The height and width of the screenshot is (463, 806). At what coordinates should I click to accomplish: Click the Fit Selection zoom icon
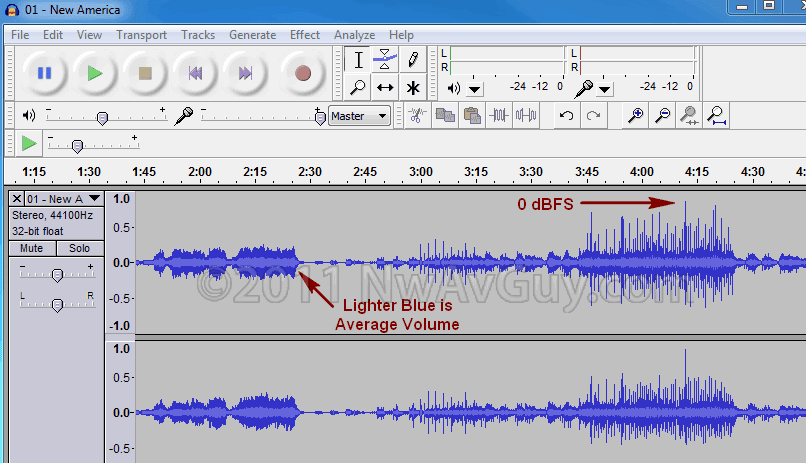tap(689, 115)
